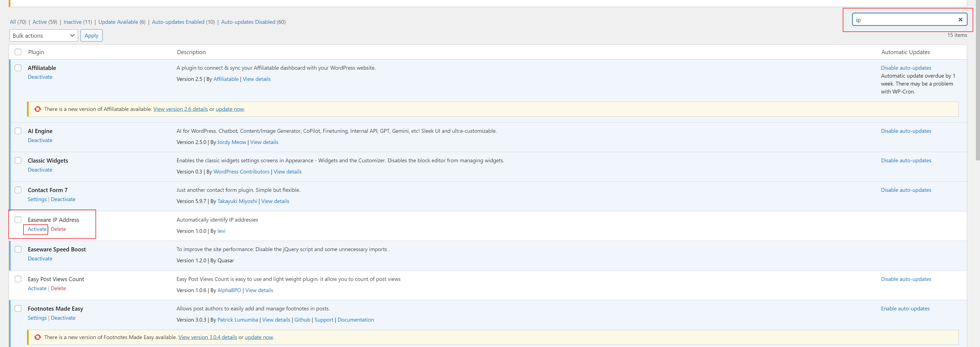Select the Affiliatable plugin checkbox

[18, 68]
